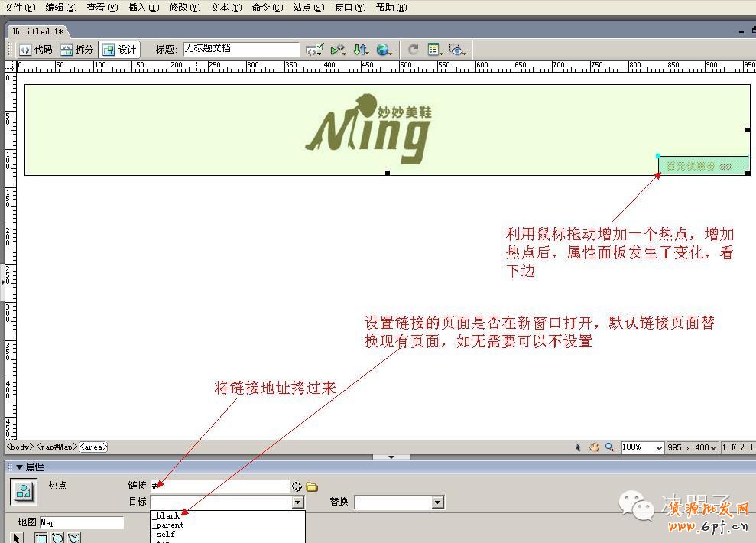This screenshot has width=756, height=543.
Task: Select the polygon hotspot tool
Action: pyautogui.click(x=74, y=538)
